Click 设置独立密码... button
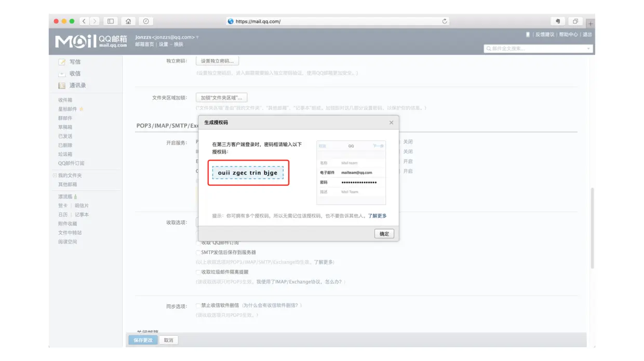644x361 pixels. [x=217, y=61]
